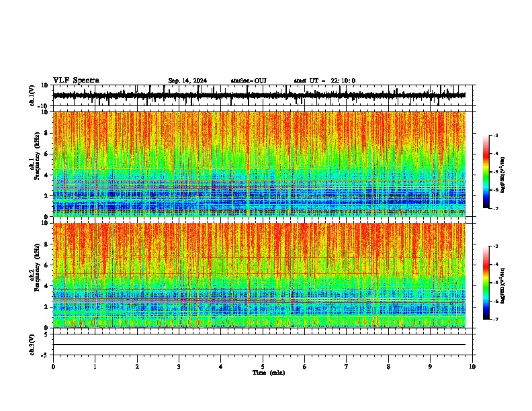Click the ch.2 spectrogram color scale bar

486,283
